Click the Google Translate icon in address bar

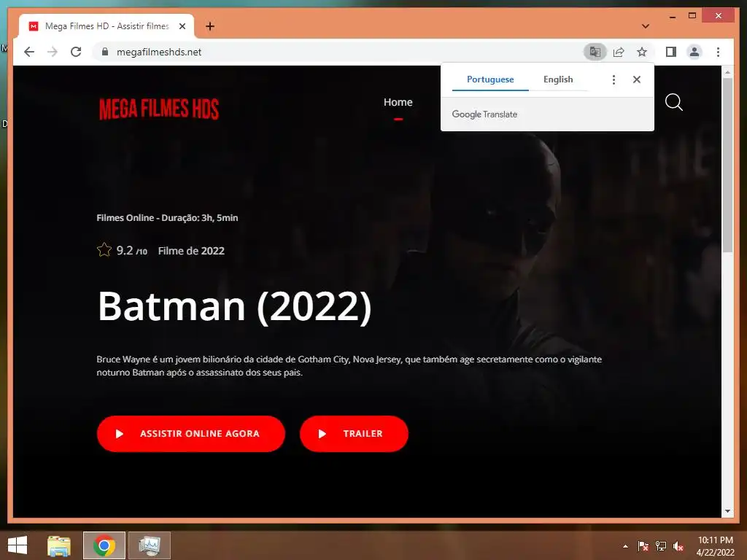pos(595,52)
